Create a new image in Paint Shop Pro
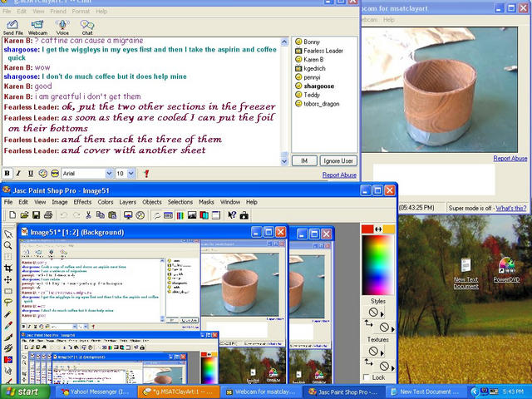The height and width of the screenshot is (399, 532). click(12, 215)
